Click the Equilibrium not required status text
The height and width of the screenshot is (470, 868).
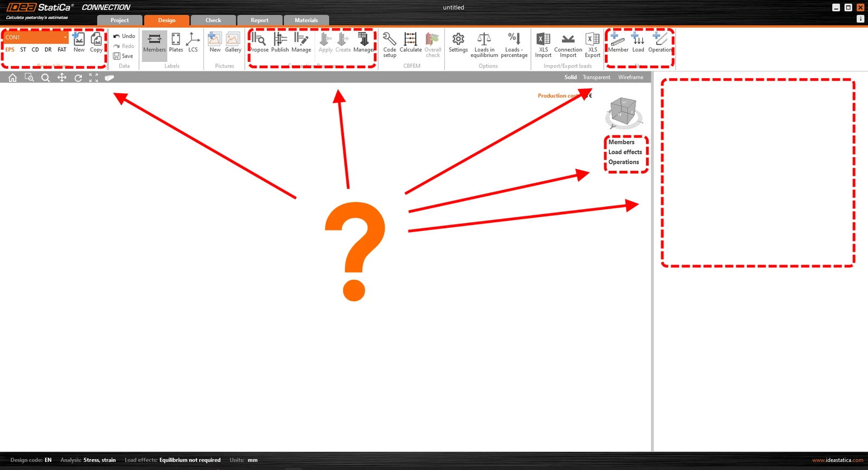tap(190, 460)
